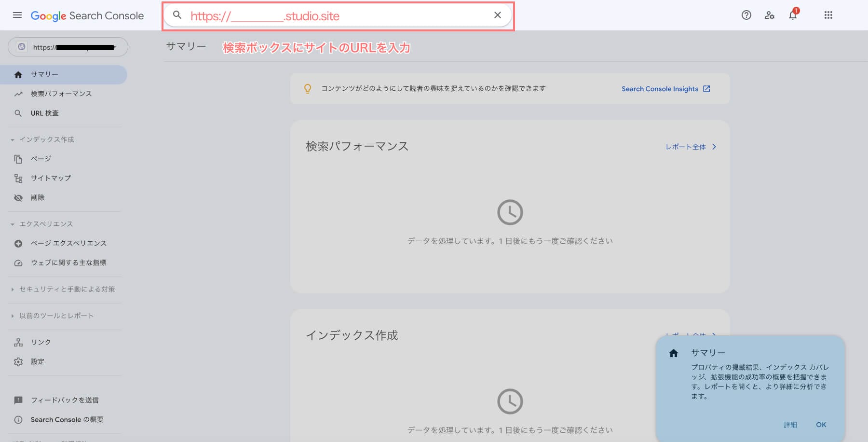Go to ウェブに関する主な指標

pos(68,262)
